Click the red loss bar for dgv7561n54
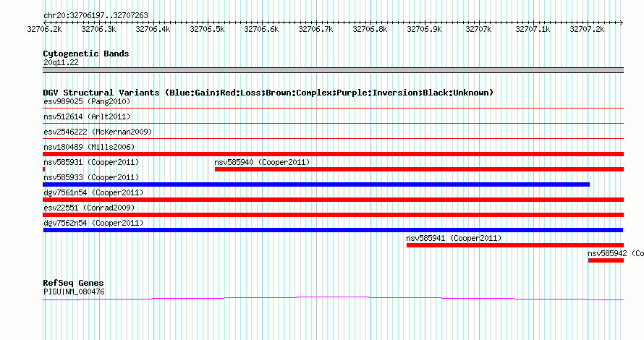 pyautogui.click(x=333, y=200)
